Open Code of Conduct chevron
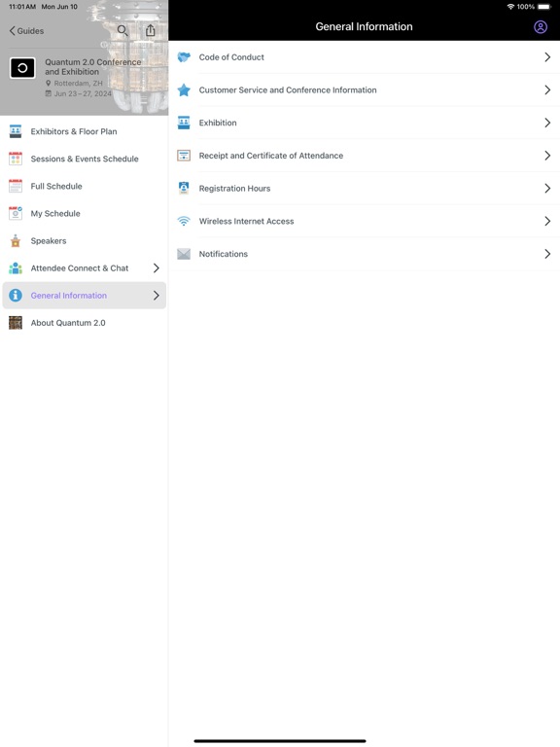This screenshot has width=560, height=747. pos(547,57)
